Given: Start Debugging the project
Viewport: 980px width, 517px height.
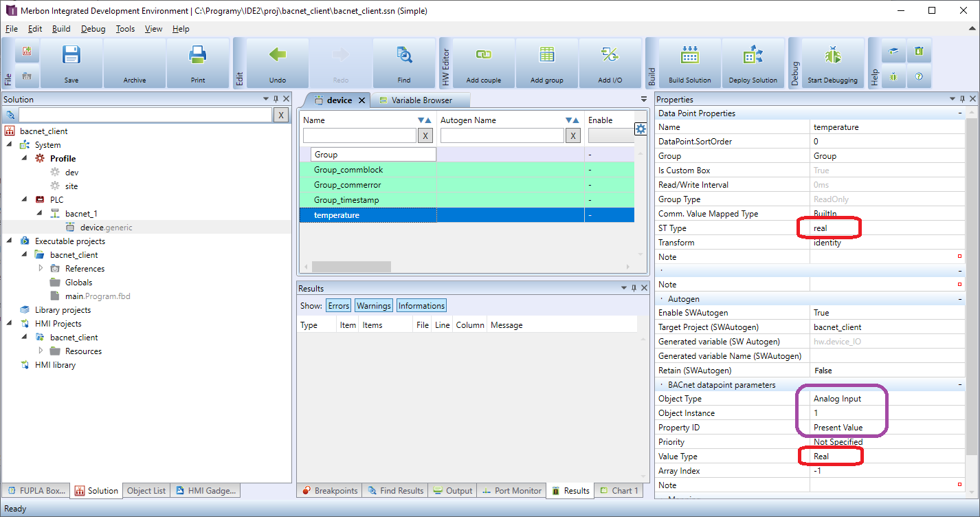Looking at the screenshot, I should (832, 62).
